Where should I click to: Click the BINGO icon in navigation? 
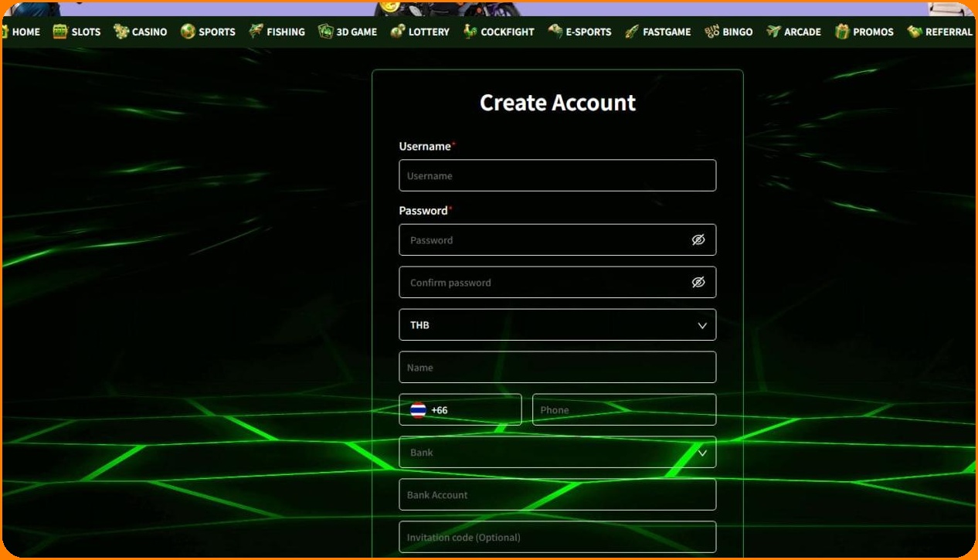[711, 32]
